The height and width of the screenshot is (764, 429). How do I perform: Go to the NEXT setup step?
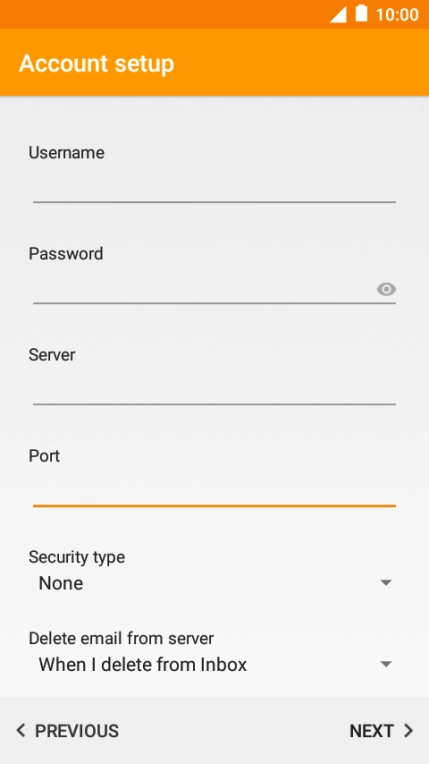381,730
